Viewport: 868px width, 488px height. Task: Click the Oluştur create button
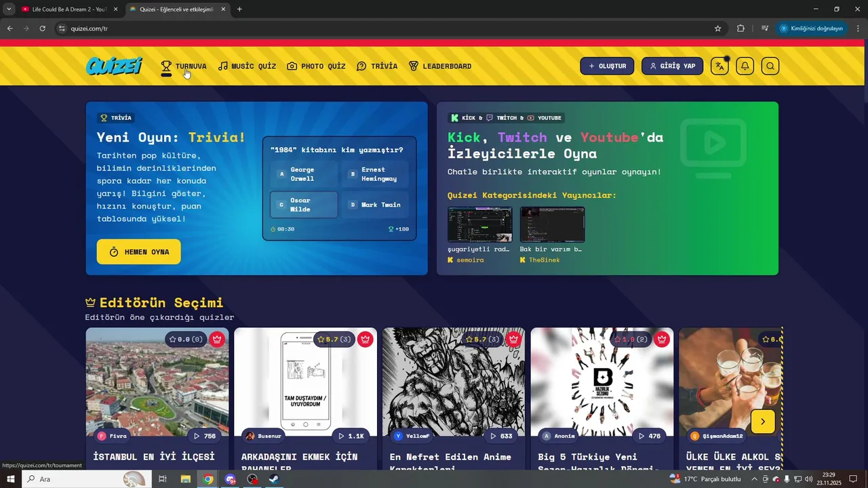[x=607, y=66]
